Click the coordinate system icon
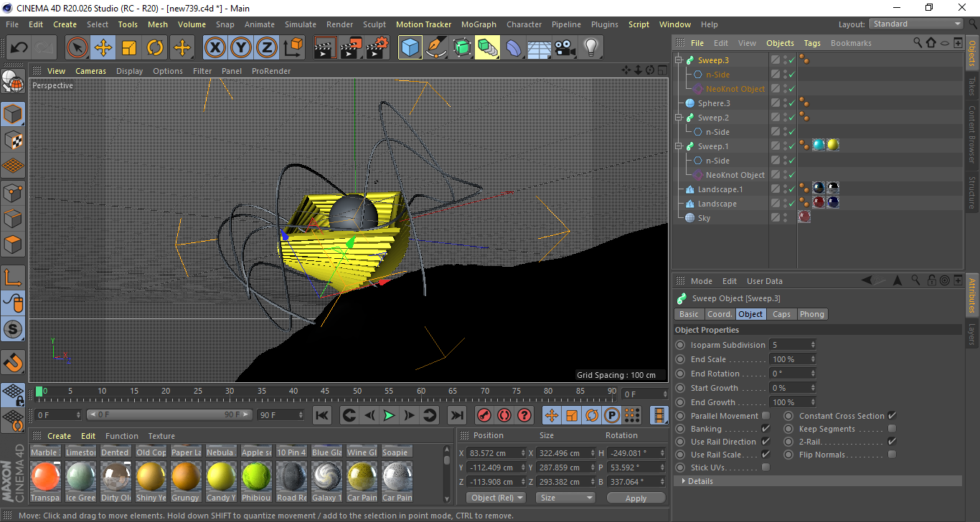Screen dimensions: 980x522 point(293,48)
